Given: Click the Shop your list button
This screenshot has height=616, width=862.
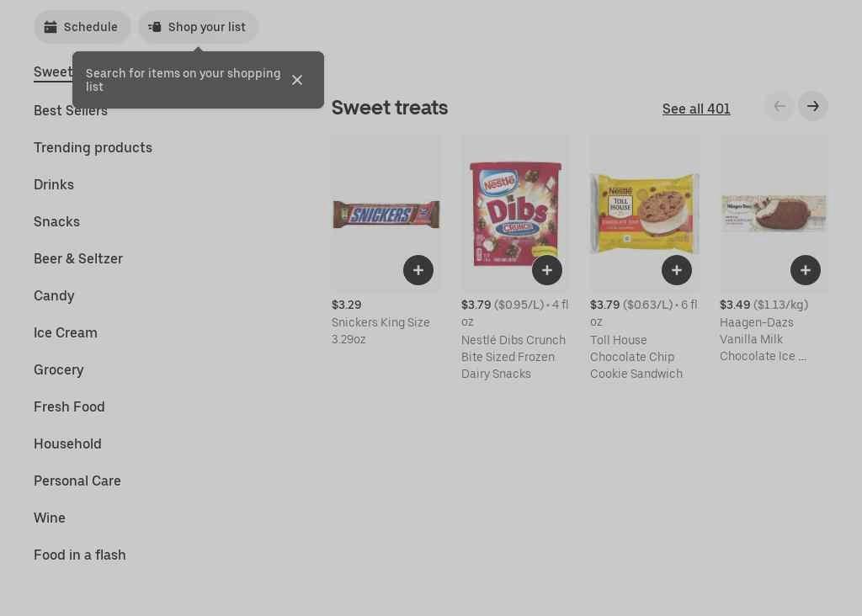Looking at the screenshot, I should pyautogui.click(x=199, y=27).
